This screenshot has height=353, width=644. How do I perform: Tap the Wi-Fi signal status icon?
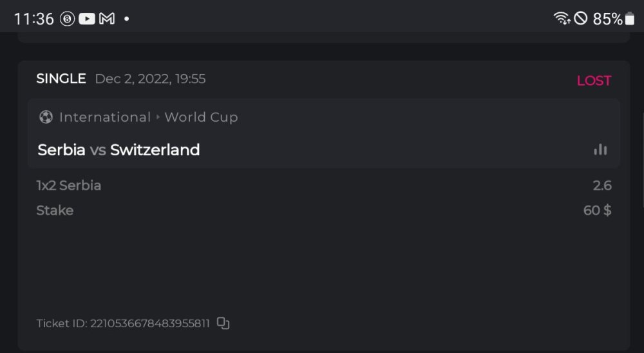[562, 19]
